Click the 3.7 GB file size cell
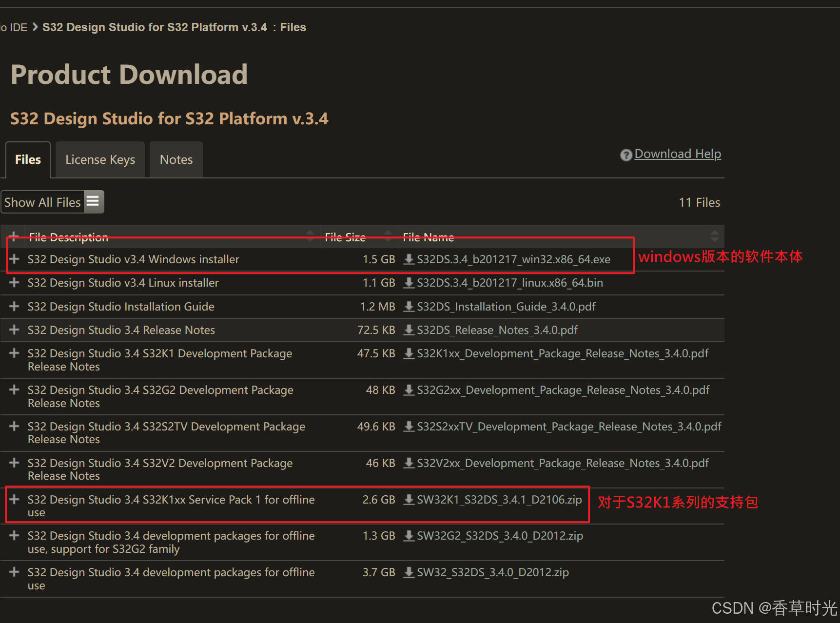 point(379,572)
